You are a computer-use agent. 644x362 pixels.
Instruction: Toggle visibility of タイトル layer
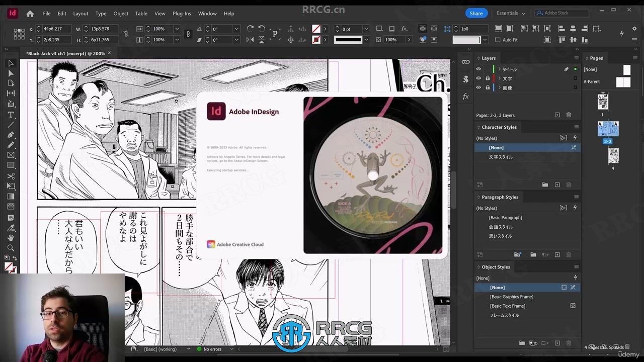478,69
